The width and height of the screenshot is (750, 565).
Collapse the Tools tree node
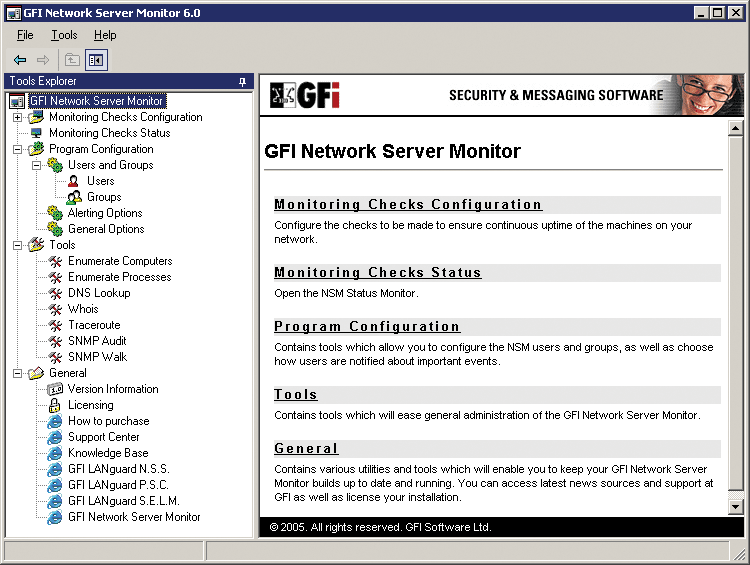(17, 245)
